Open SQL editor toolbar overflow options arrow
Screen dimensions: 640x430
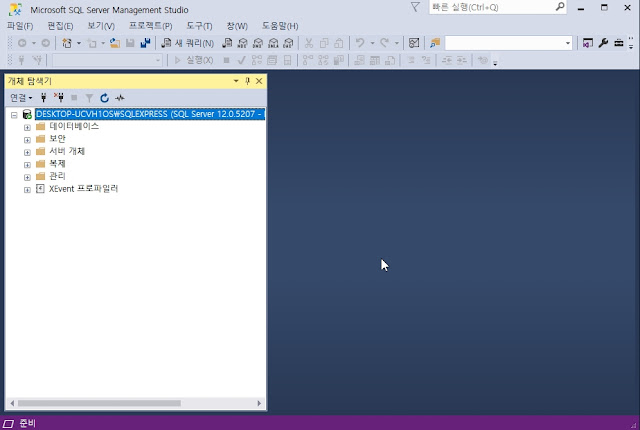(495, 62)
